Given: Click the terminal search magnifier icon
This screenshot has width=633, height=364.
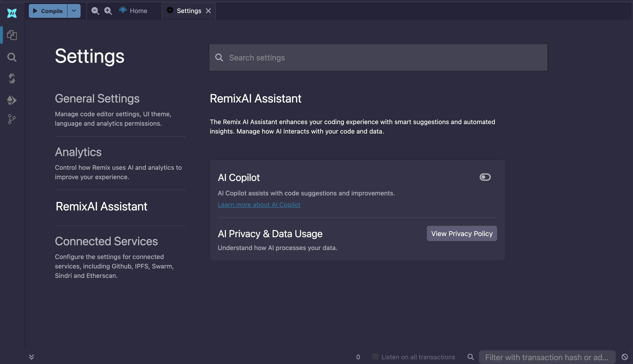Looking at the screenshot, I should coord(471,357).
